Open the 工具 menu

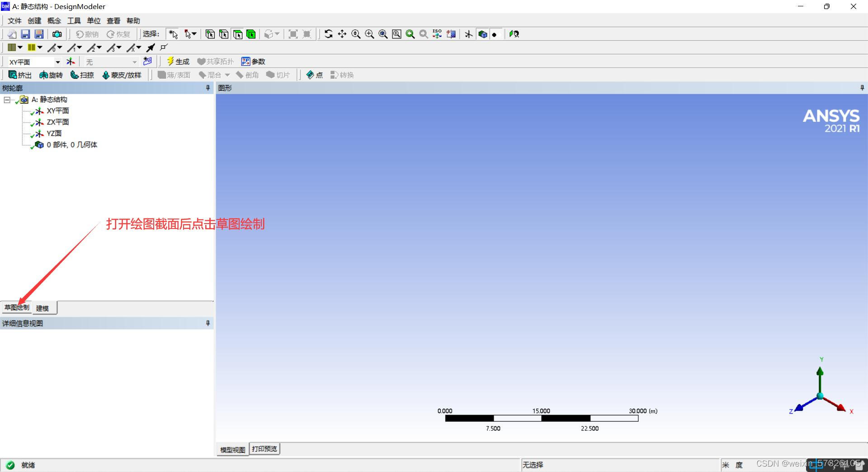(x=74, y=21)
